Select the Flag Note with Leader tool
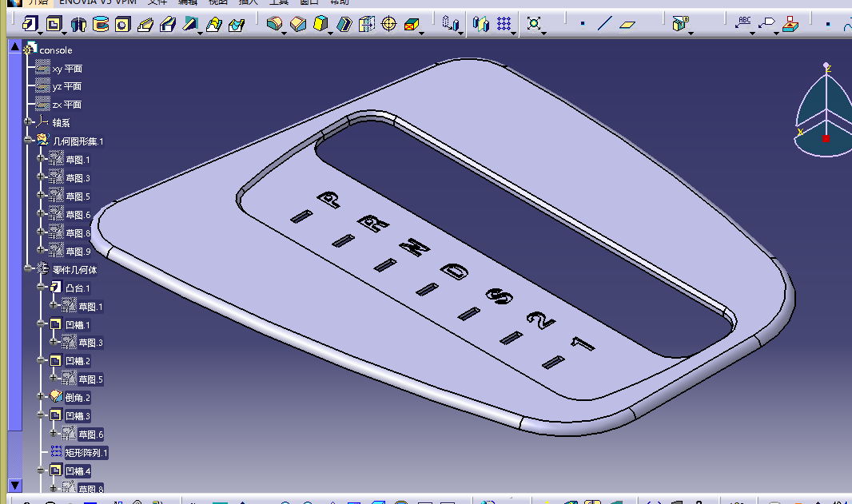Viewport: 852px width, 504px height. (766, 23)
